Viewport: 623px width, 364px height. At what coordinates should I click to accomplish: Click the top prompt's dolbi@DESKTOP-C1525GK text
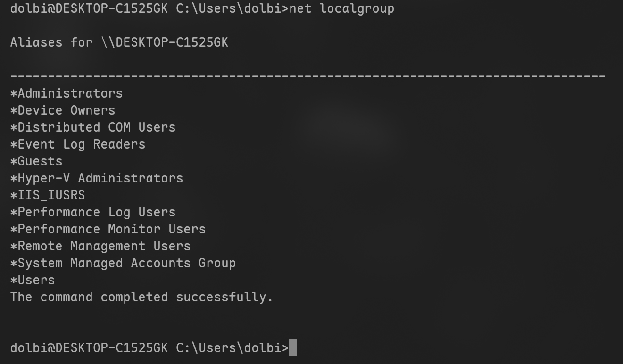[89, 8]
